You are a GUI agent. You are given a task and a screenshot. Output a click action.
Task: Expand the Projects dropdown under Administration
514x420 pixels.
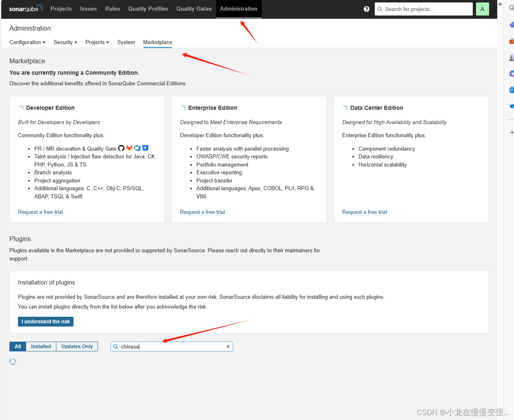point(97,42)
